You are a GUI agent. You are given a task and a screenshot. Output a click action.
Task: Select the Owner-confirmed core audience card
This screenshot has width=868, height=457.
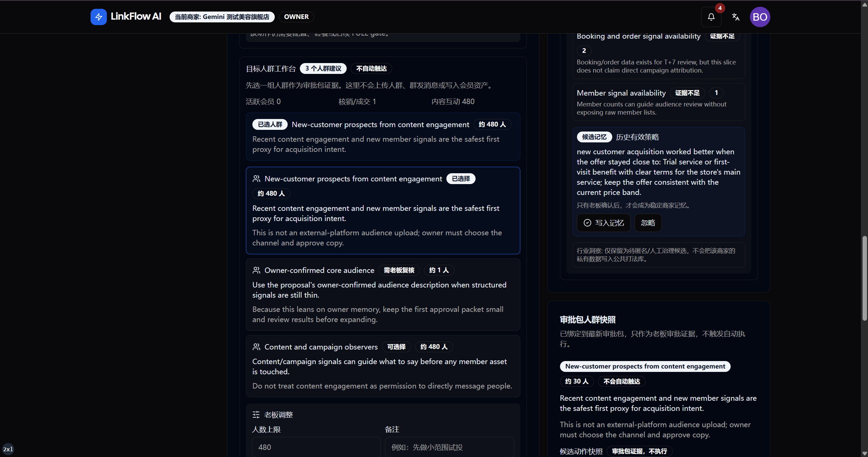point(383,295)
